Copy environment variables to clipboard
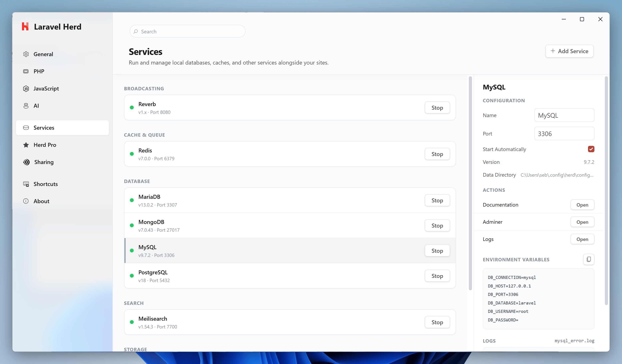The width and height of the screenshot is (622, 364). click(589, 259)
